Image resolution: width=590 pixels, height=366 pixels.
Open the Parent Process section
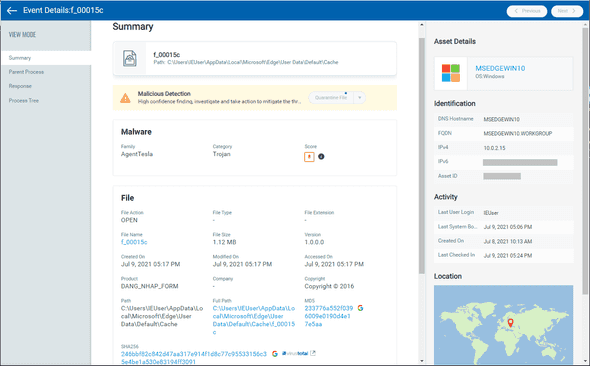[26, 72]
